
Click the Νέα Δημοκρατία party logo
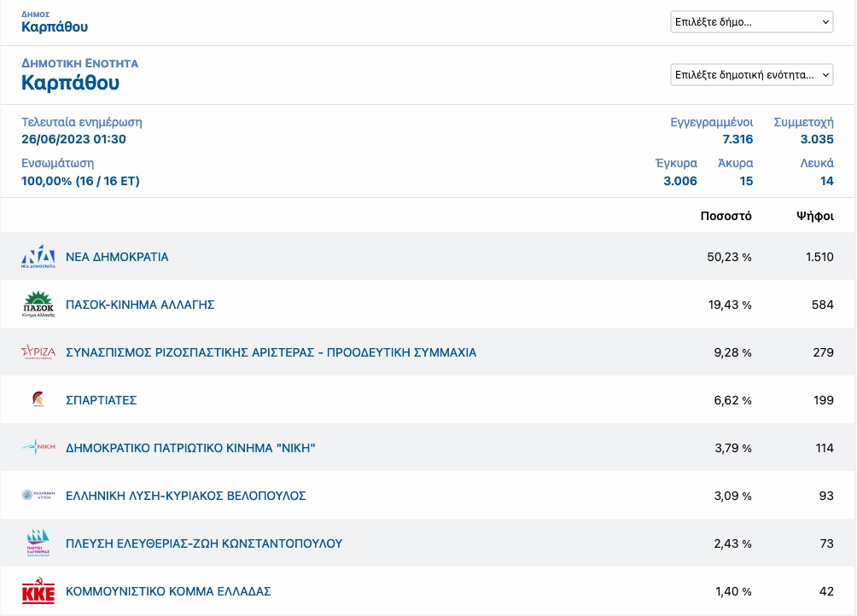[38, 257]
